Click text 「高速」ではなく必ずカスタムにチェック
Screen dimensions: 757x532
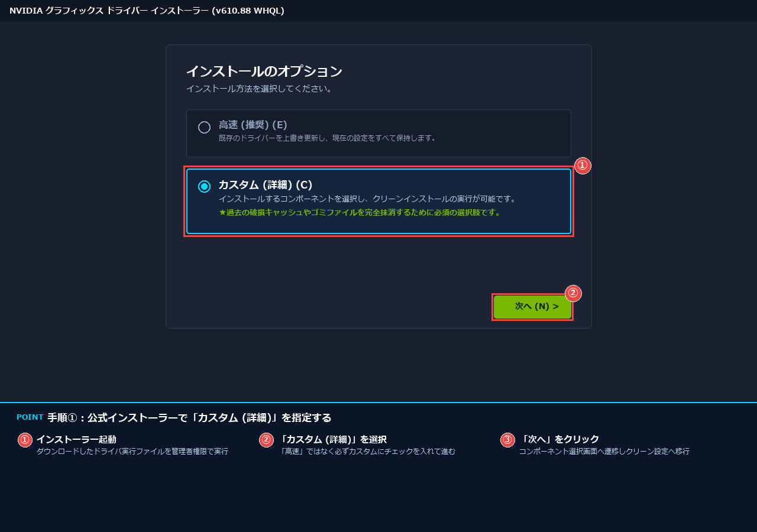pyautogui.click(x=367, y=452)
